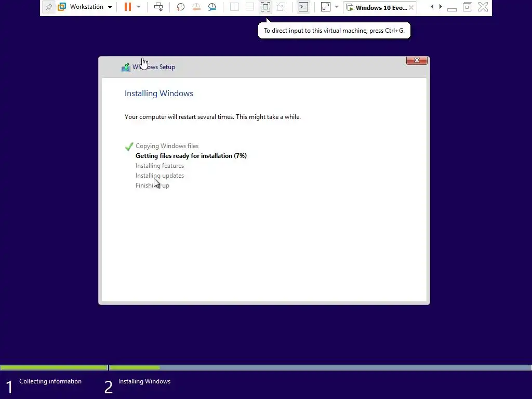Toggle the pin toolbar icon
The image size is (532, 399).
[49, 7]
